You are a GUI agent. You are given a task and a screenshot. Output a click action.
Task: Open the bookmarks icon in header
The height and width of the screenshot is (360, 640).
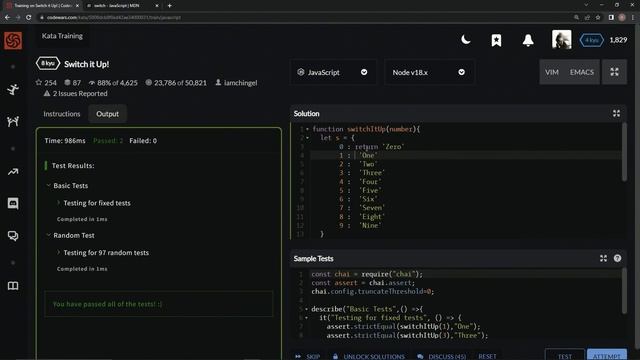pyautogui.click(x=496, y=40)
